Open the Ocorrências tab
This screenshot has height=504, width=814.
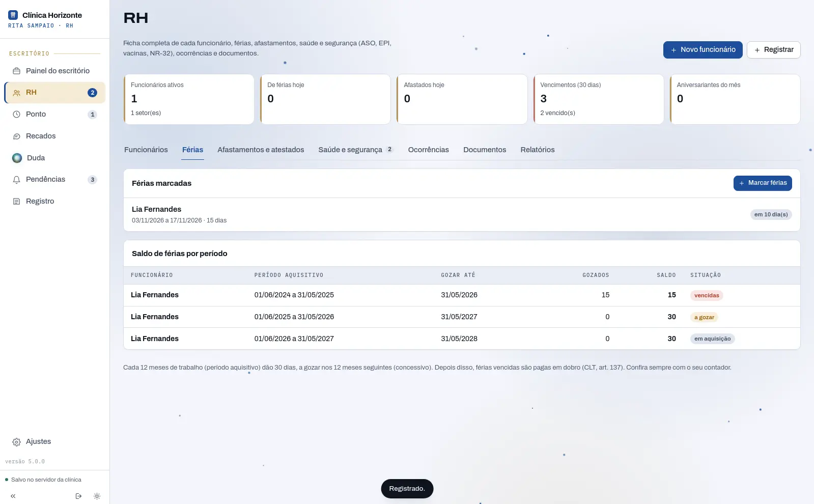(429, 150)
